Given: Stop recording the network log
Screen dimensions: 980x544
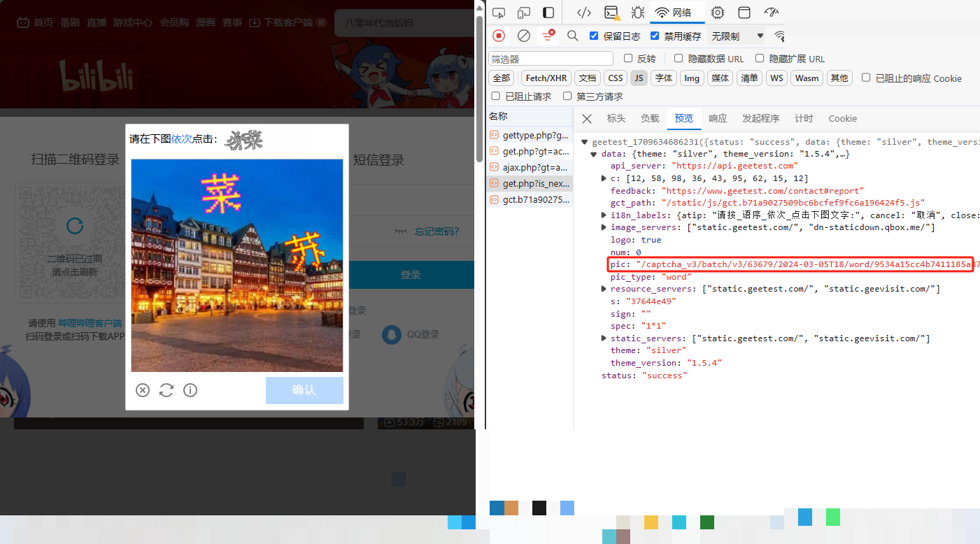Looking at the screenshot, I should (x=499, y=36).
